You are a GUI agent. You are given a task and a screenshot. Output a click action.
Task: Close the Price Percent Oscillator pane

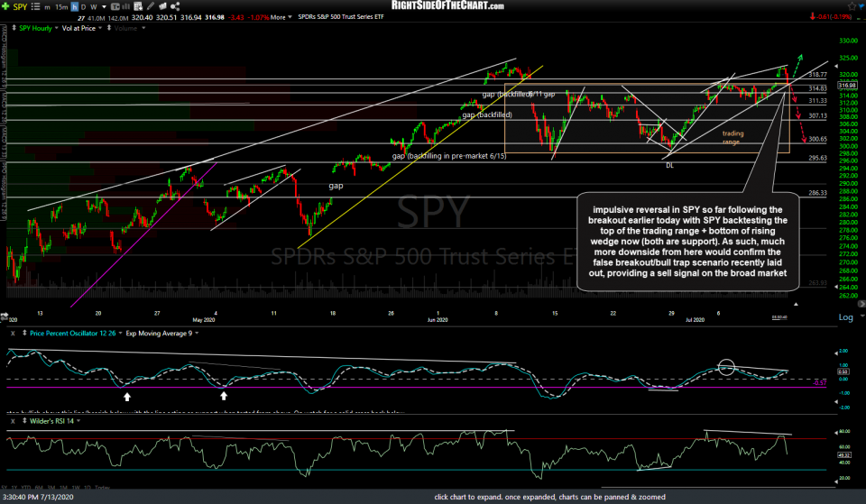[13, 333]
